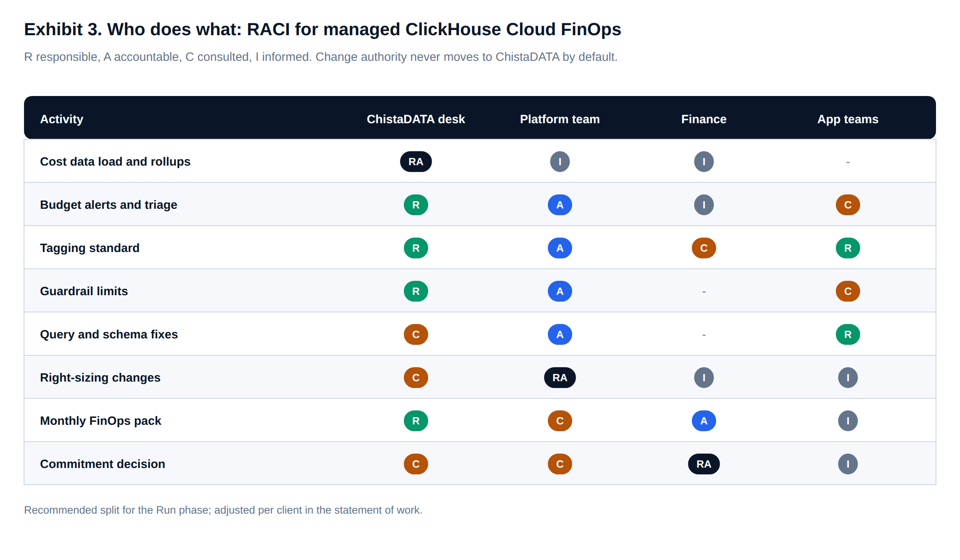
Task: Click blue A badge in Budget alerts row
Action: click(x=560, y=205)
